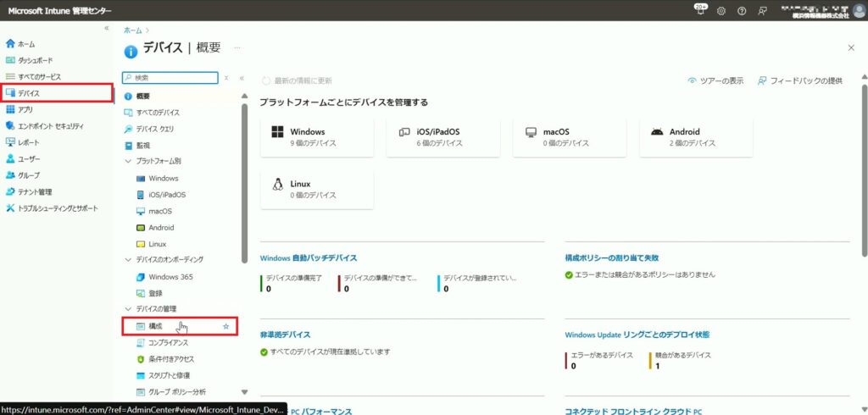Open the Android platform card
Viewport: 868px width, 415px height.
point(696,137)
